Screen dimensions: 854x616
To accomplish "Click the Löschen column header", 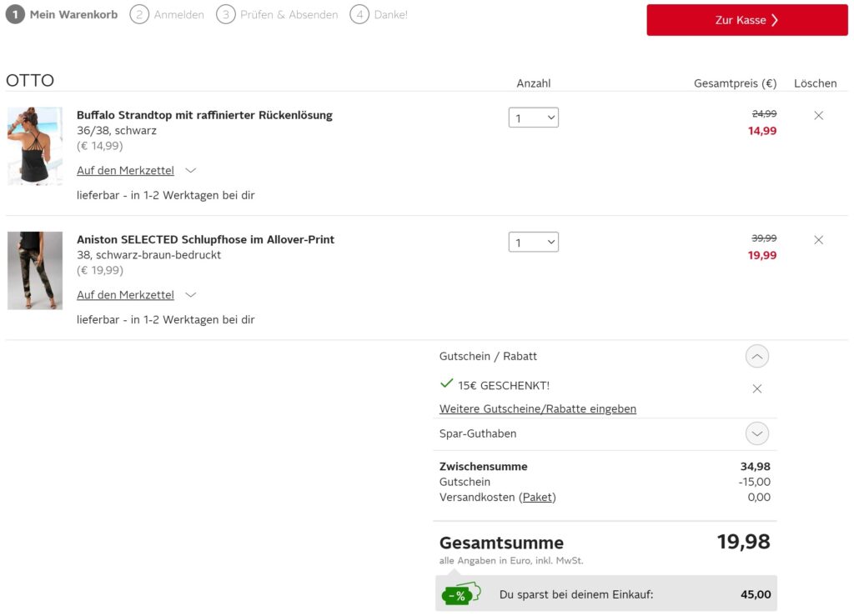I will pyautogui.click(x=815, y=83).
